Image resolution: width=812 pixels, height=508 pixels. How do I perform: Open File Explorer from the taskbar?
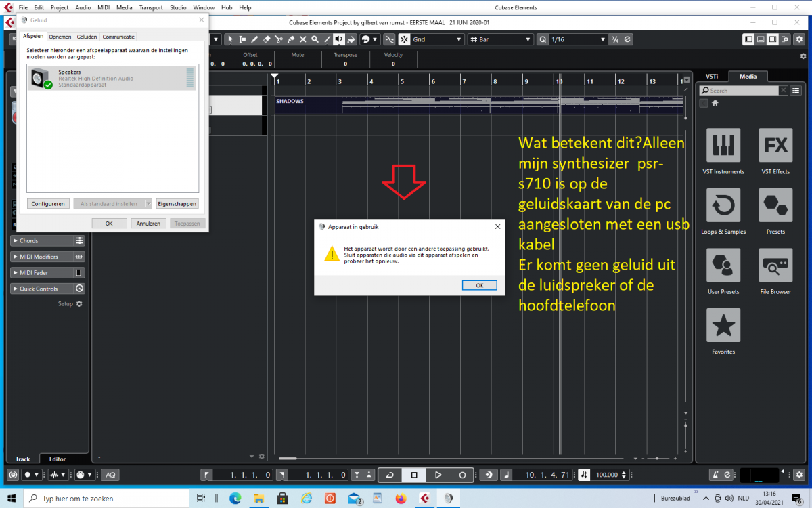258,499
